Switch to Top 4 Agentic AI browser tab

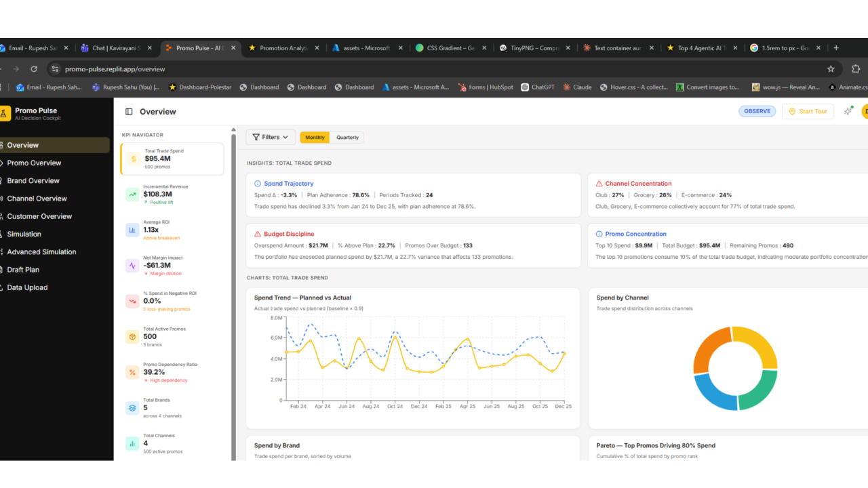[702, 48]
